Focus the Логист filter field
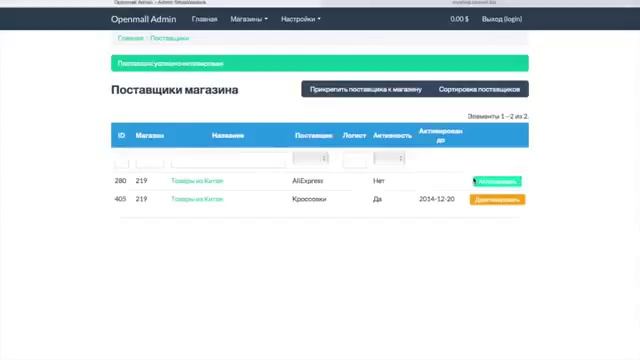640x360 pixels. [x=355, y=159]
